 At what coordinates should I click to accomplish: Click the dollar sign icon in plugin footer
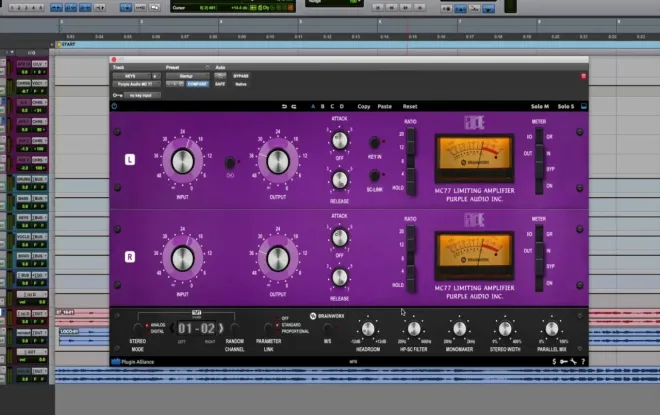pos(554,362)
